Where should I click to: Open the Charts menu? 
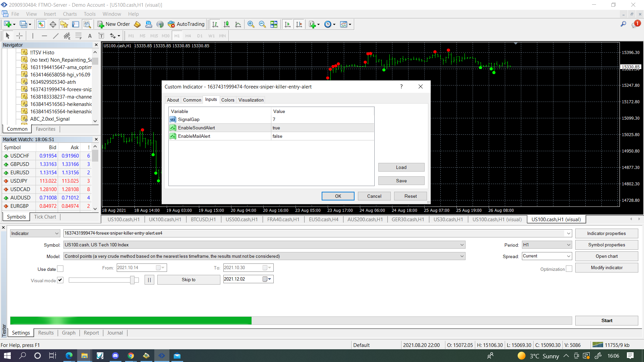pyautogui.click(x=70, y=14)
